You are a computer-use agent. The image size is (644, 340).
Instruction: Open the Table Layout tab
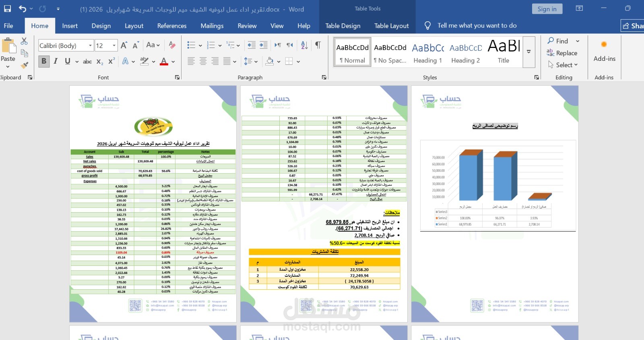click(391, 26)
